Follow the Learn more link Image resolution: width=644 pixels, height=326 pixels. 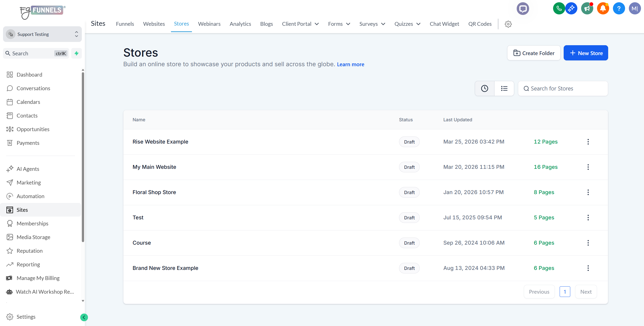(x=350, y=64)
